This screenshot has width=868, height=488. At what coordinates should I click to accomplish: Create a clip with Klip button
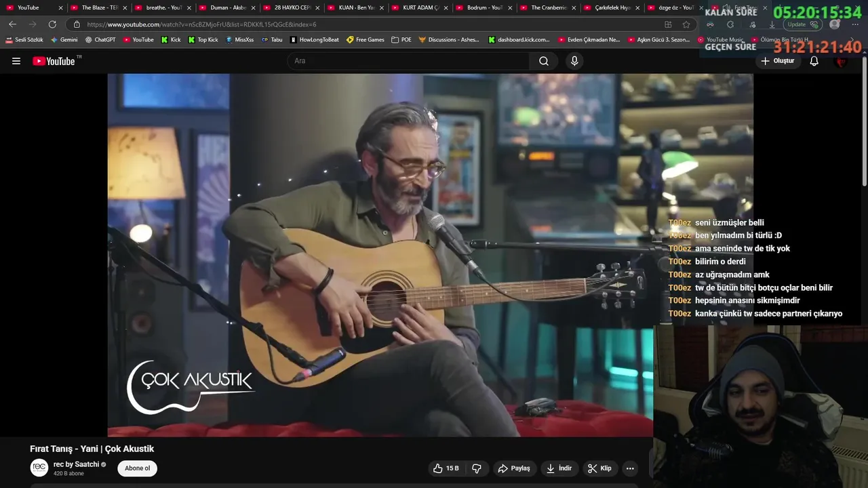click(x=599, y=468)
